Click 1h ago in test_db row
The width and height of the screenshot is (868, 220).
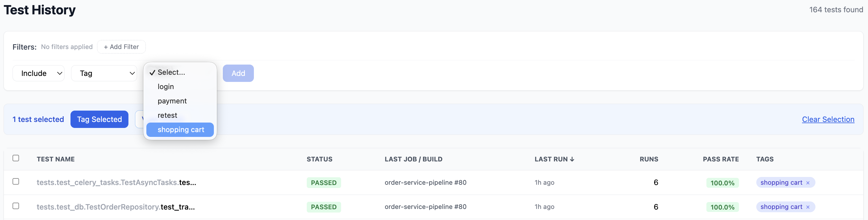click(x=544, y=207)
